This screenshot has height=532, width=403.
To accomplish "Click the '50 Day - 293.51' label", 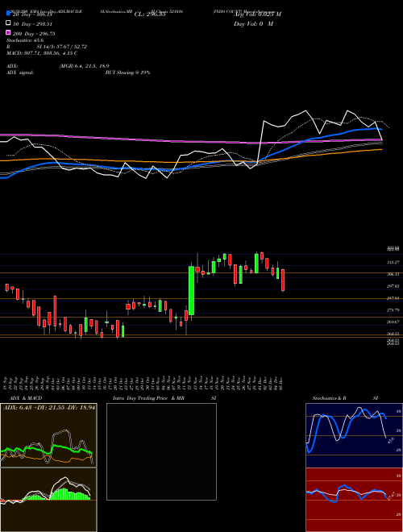I will point(32,24).
